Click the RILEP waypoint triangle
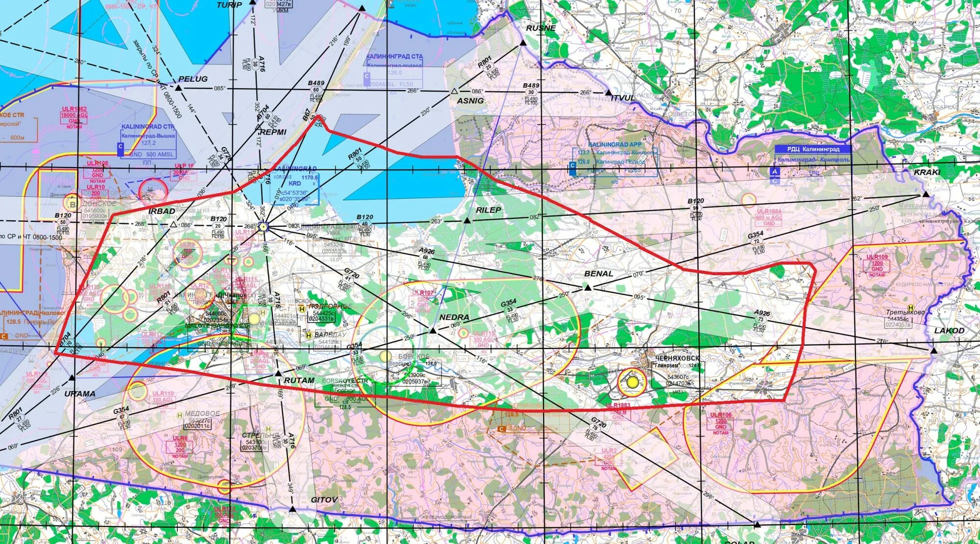 click(467, 221)
